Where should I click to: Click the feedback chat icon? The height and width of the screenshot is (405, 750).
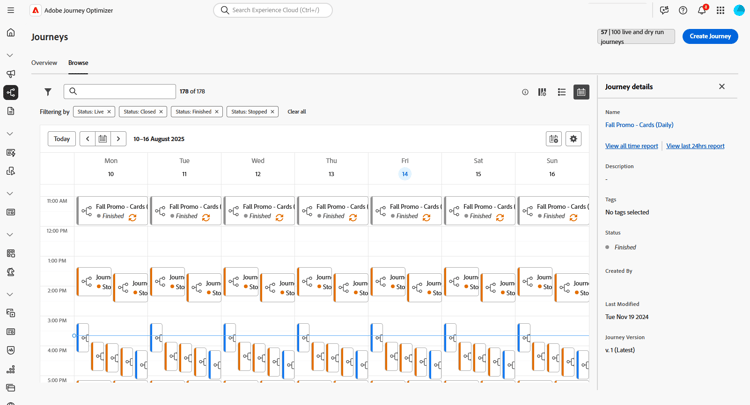664,10
